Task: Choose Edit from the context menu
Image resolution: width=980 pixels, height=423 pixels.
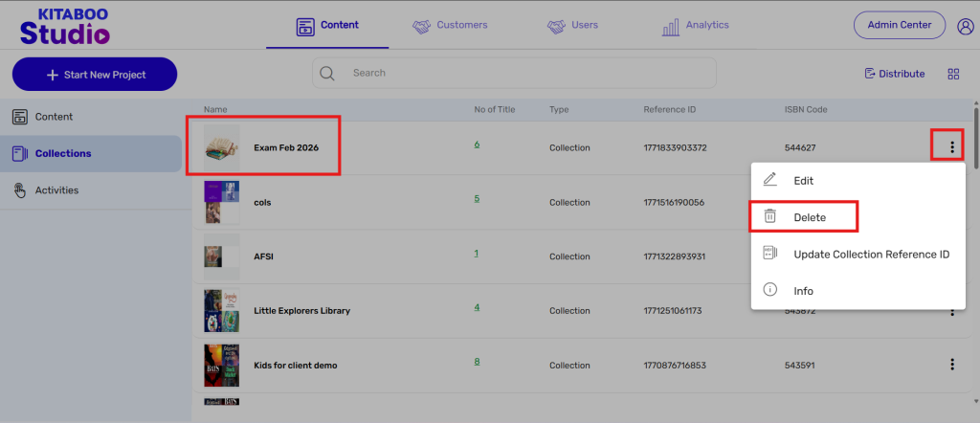Action: coord(803,180)
